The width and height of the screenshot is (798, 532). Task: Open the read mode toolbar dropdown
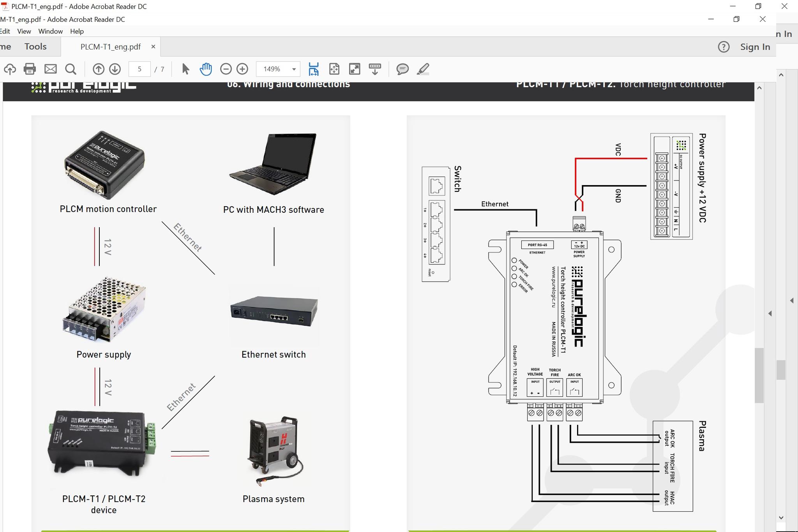375,69
